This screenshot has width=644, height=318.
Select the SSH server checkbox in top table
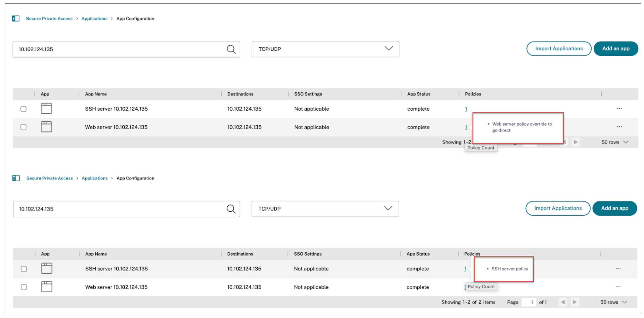click(x=24, y=109)
